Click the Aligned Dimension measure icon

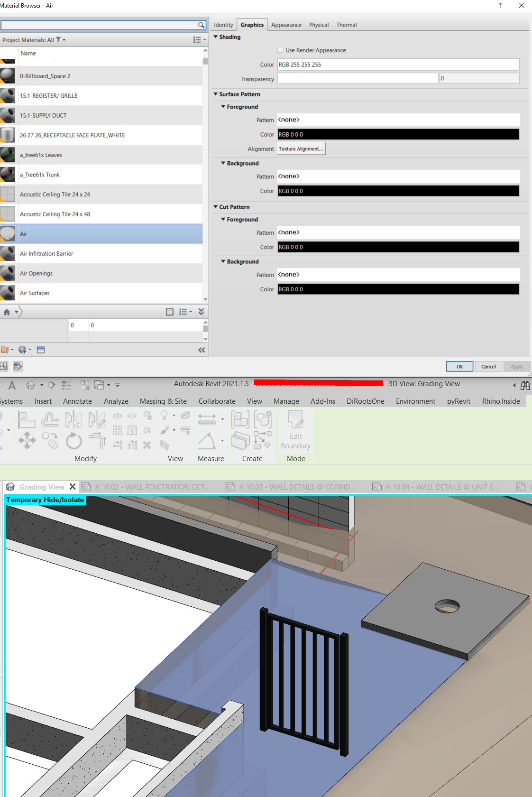[x=207, y=419]
